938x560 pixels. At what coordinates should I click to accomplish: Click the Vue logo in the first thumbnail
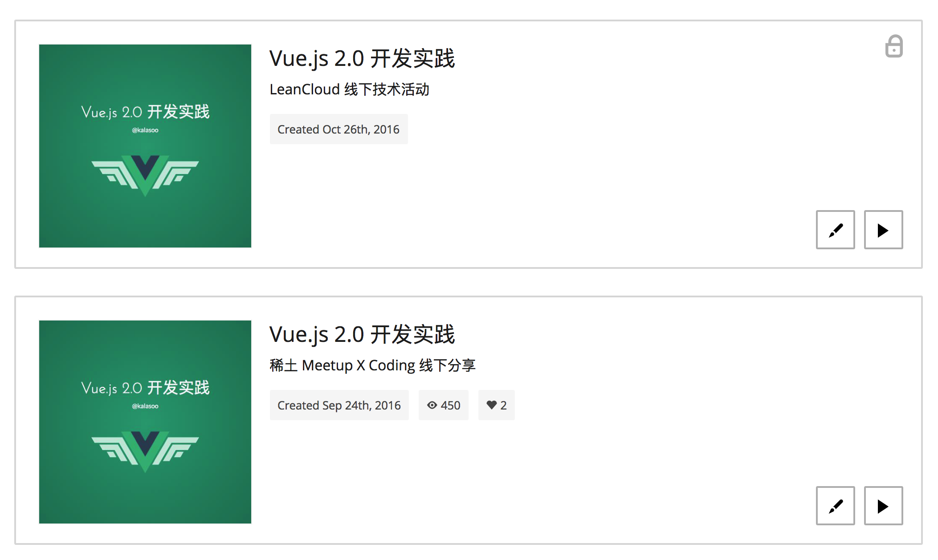[145, 175]
